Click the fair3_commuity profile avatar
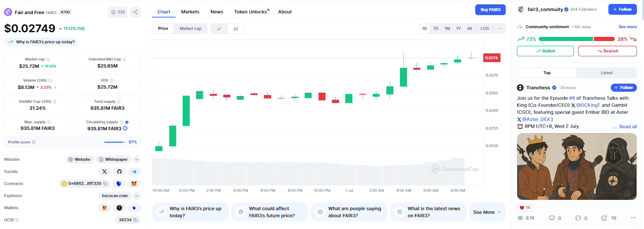This screenshot has height=229, width=644. point(521,9)
